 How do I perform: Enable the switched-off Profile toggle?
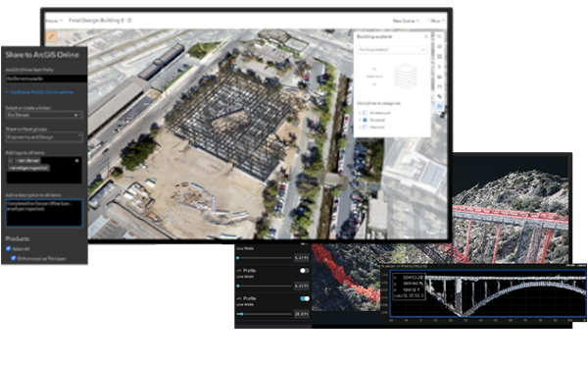305,271
